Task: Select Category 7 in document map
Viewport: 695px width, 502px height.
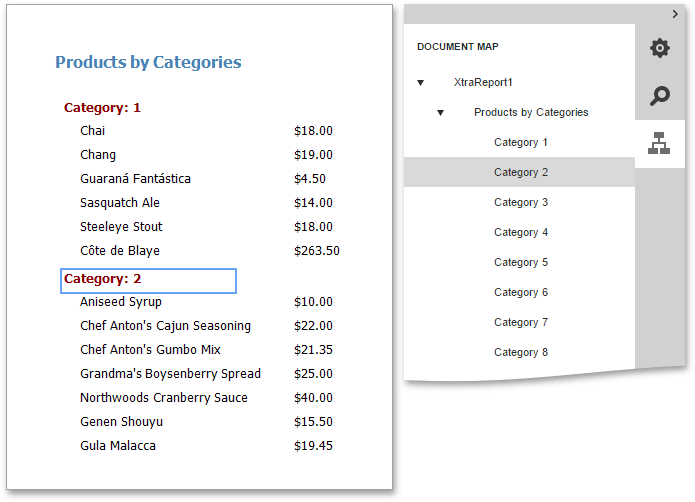Action: pyautogui.click(x=519, y=322)
